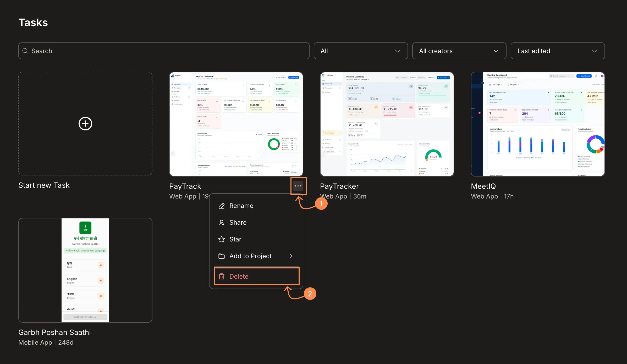Focus the Search input field

click(164, 51)
